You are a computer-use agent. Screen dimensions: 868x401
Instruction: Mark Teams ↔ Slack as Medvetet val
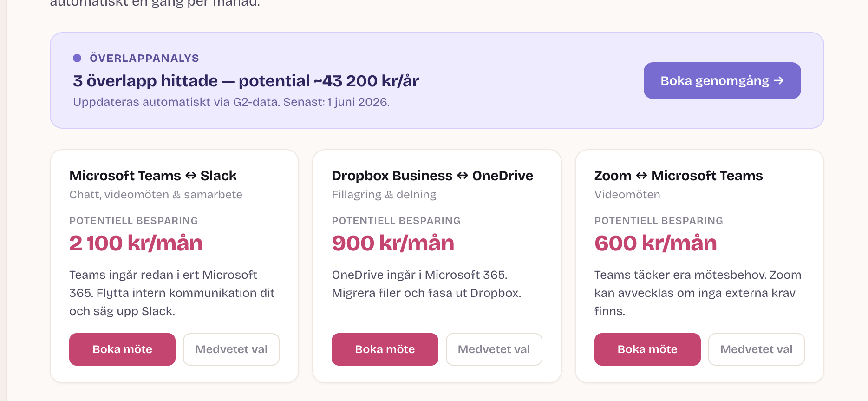click(231, 349)
